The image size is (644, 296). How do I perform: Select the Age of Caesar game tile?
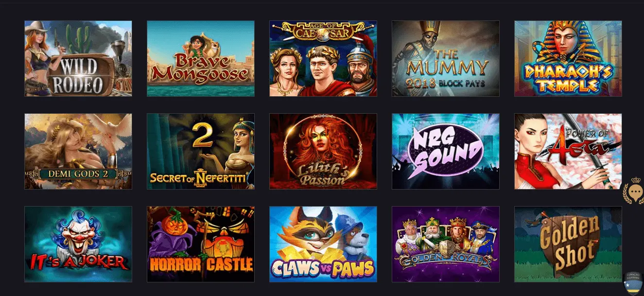323,58
